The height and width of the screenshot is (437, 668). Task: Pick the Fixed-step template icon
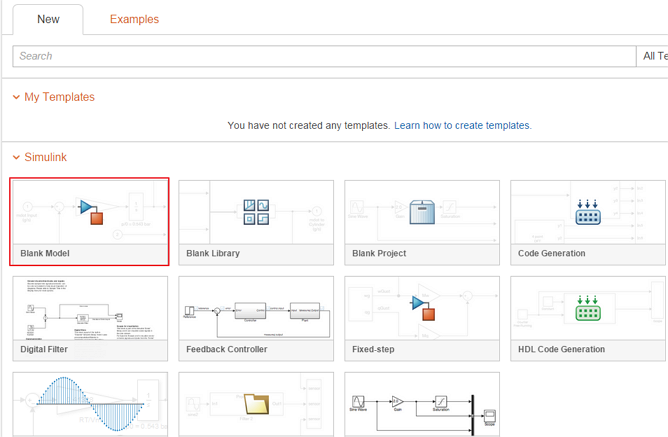pyautogui.click(x=424, y=308)
